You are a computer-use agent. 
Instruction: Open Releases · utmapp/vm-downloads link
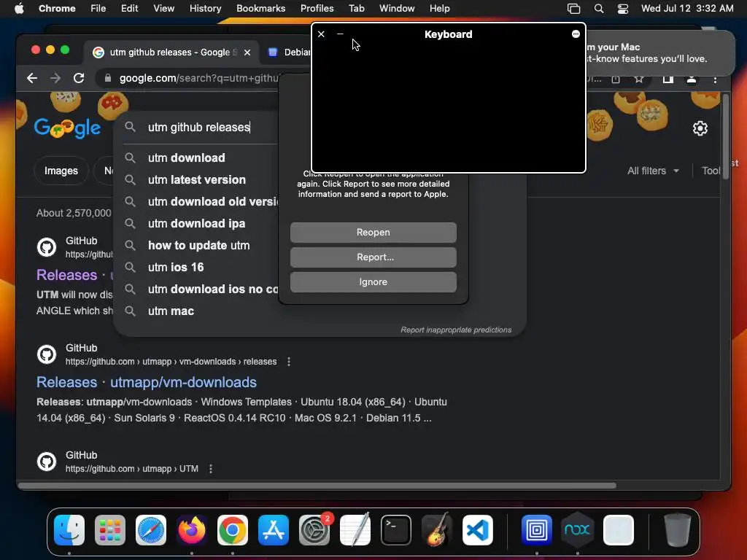146,382
